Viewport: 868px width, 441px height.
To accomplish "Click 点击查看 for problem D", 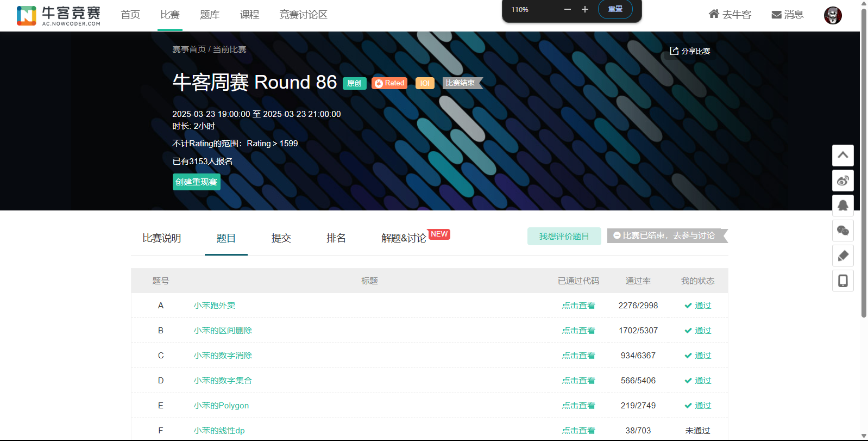I will click(x=578, y=381).
